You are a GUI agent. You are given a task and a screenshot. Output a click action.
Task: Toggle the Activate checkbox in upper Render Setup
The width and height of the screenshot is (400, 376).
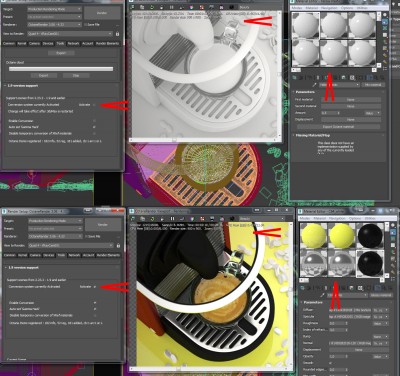94,105
